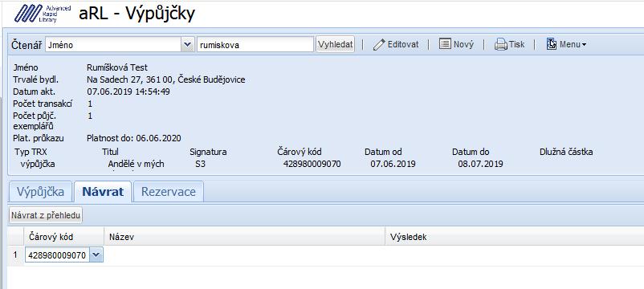The height and width of the screenshot is (289, 644).
Task: Click the Typ TRX column label
Action: pyautogui.click(x=31, y=152)
